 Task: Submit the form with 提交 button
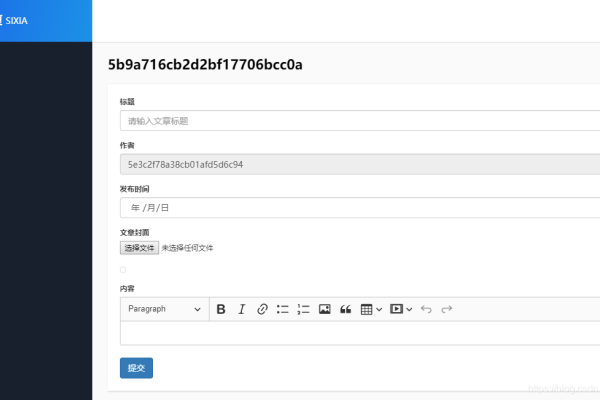pyautogui.click(x=136, y=368)
